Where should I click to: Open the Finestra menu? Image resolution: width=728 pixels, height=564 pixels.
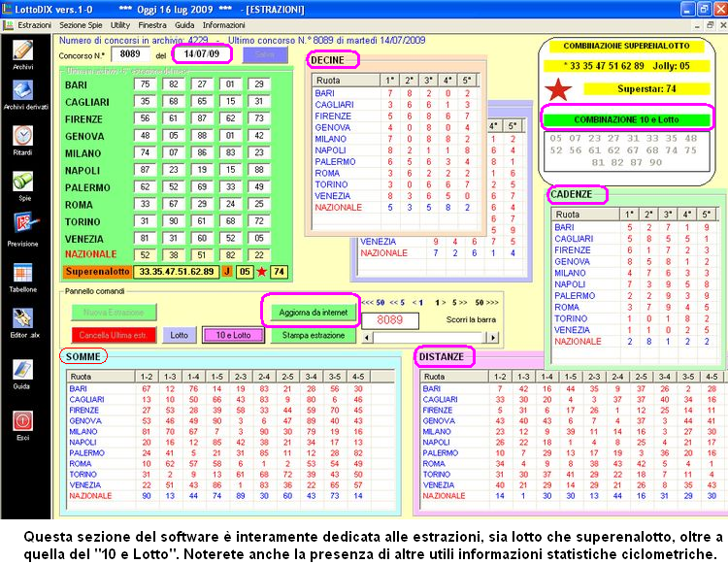(152, 25)
